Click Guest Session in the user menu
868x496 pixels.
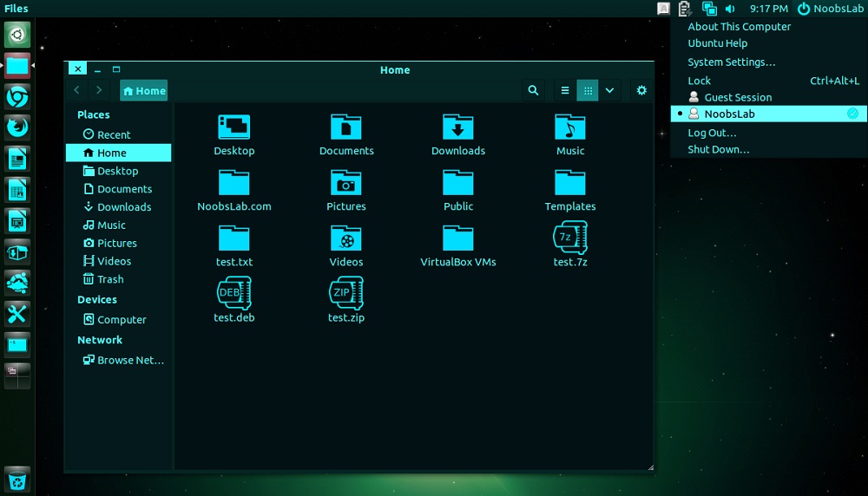click(738, 97)
